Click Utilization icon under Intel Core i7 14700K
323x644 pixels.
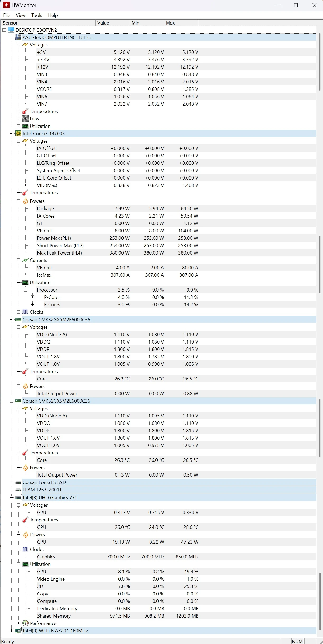[25, 282]
